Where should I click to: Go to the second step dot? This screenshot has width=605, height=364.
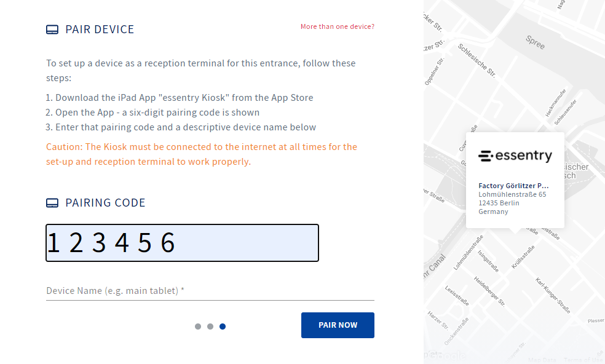210,326
